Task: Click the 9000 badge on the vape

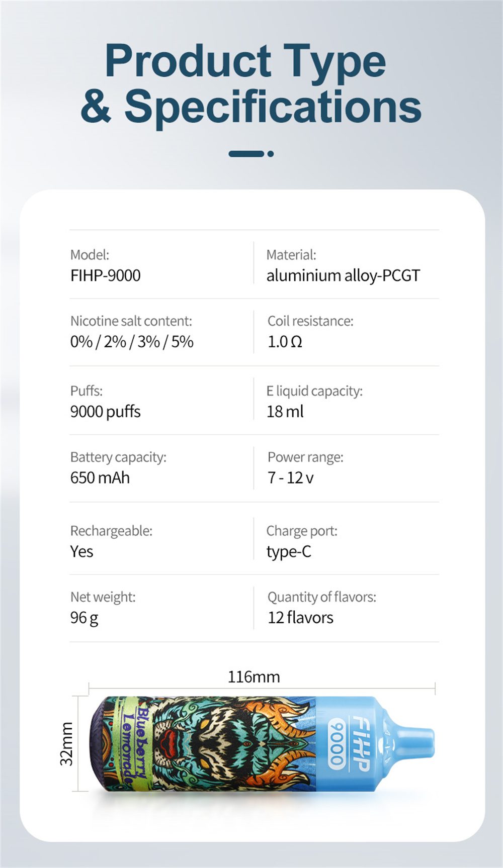Action: tap(337, 743)
